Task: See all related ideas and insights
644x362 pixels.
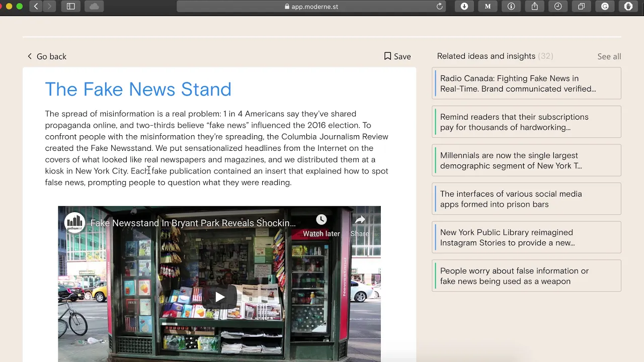Action: click(609, 56)
